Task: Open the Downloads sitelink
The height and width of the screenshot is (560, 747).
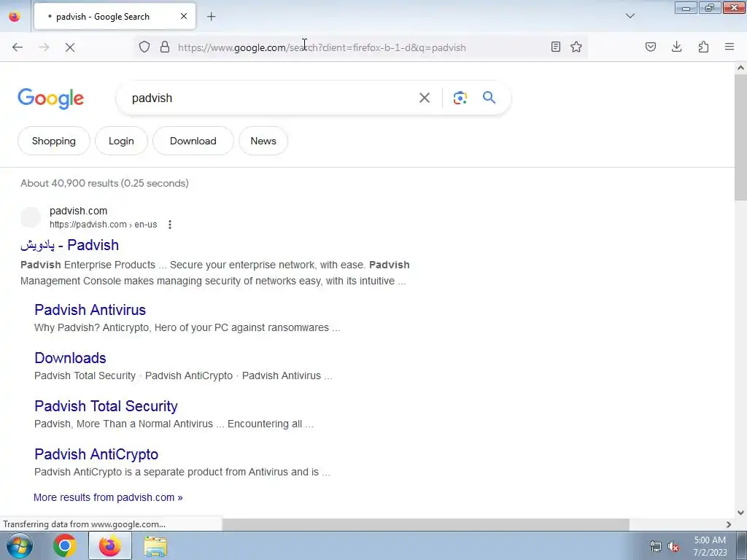Action: click(x=70, y=358)
